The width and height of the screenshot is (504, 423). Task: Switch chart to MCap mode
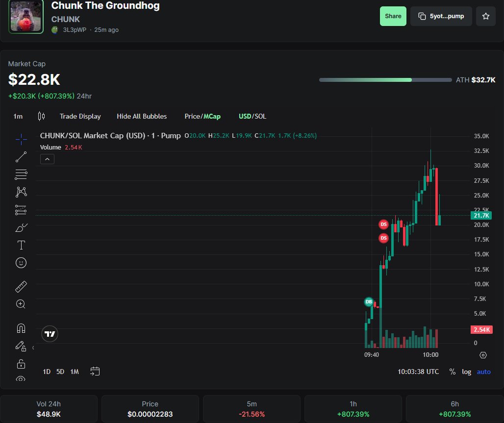[x=212, y=116]
